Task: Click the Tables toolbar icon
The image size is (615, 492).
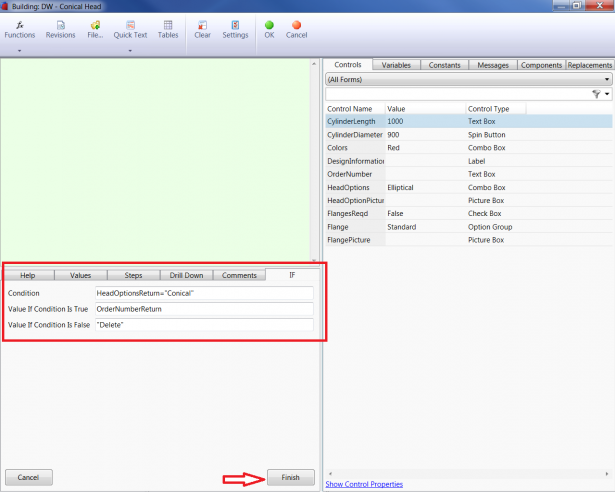Action: coord(168,28)
